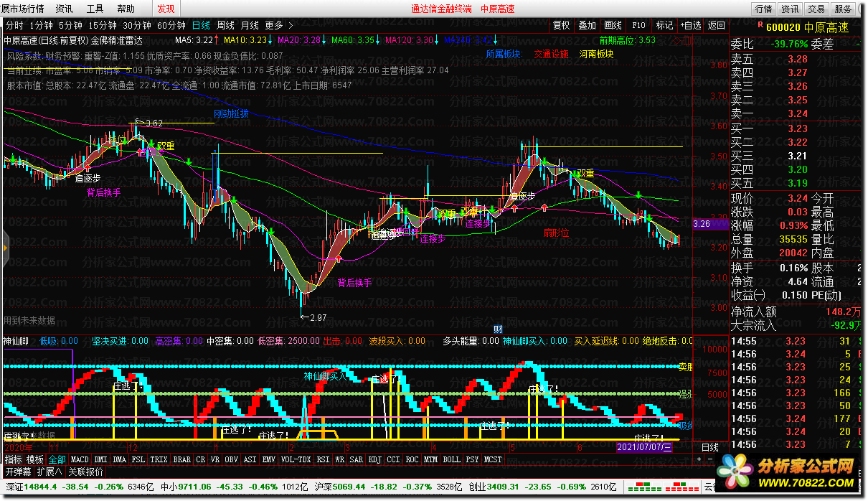Open the 发现 tab
Image resolution: width=868 pixels, height=501 pixels.
coord(166,9)
